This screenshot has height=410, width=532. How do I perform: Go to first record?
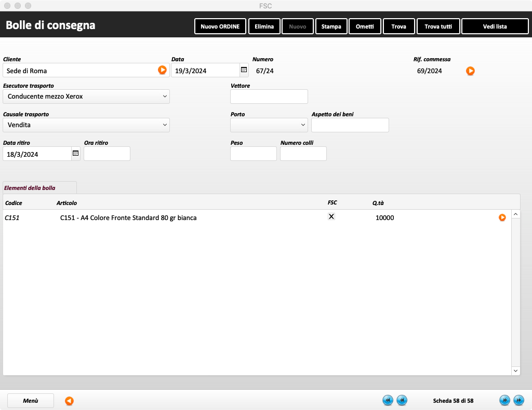[x=388, y=400]
